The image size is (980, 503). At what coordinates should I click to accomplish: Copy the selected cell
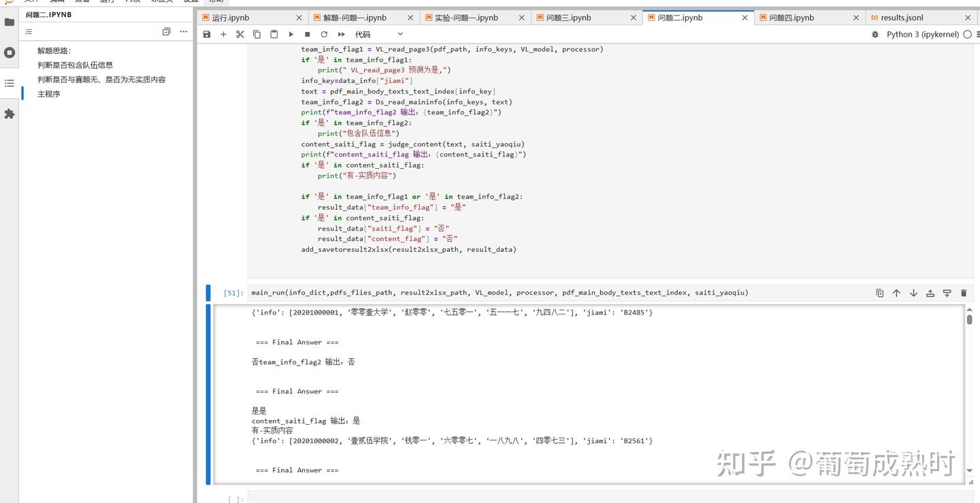pyautogui.click(x=257, y=34)
